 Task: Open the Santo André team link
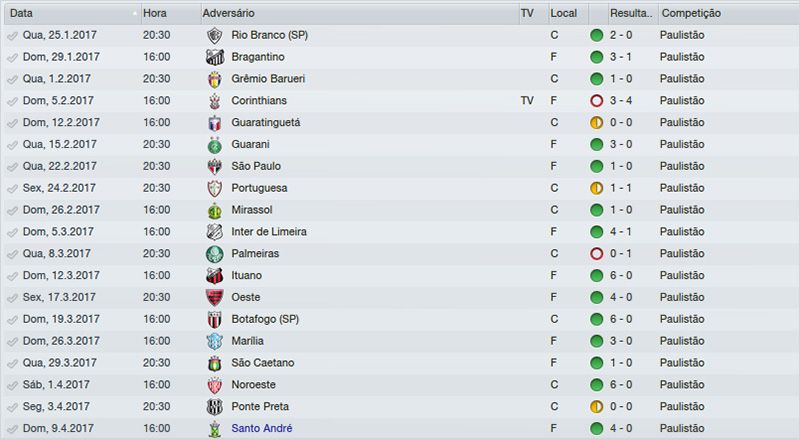pyautogui.click(x=260, y=428)
